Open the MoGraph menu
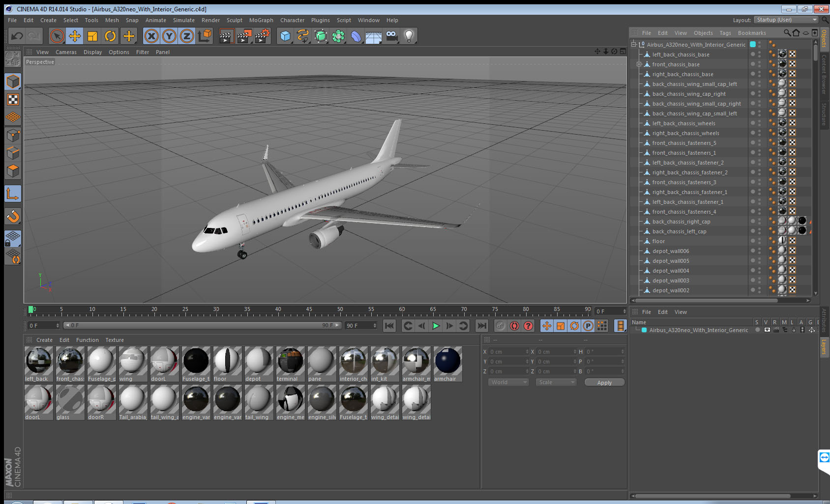Image resolution: width=830 pixels, height=504 pixels. [261, 20]
